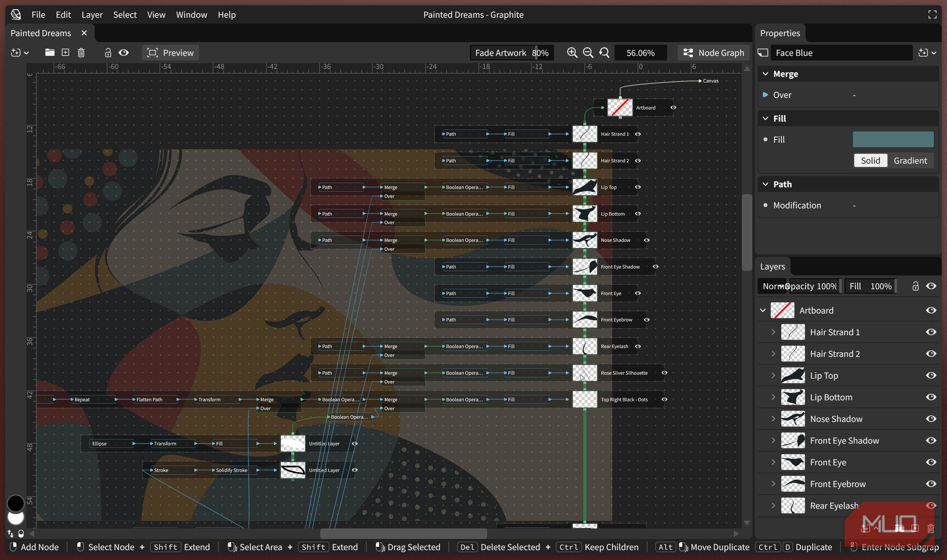Open the File menu
Image resolution: width=947 pixels, height=560 pixels.
(38, 14)
